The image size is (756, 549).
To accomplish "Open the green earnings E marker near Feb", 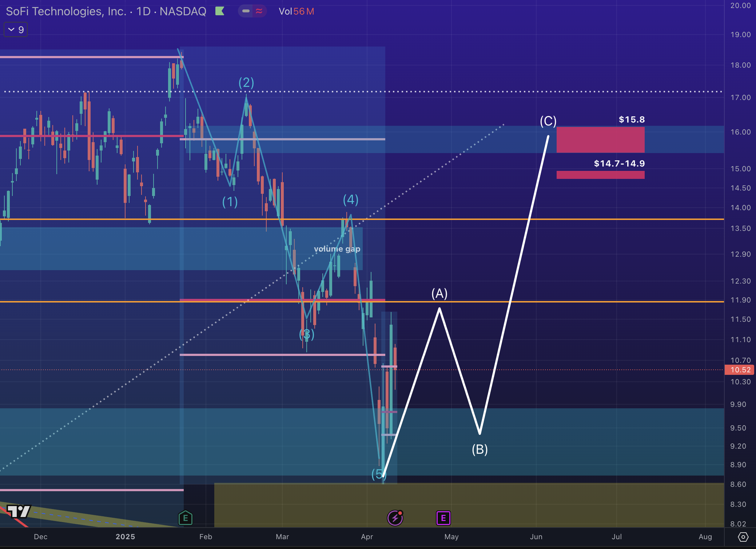I will coord(185,518).
